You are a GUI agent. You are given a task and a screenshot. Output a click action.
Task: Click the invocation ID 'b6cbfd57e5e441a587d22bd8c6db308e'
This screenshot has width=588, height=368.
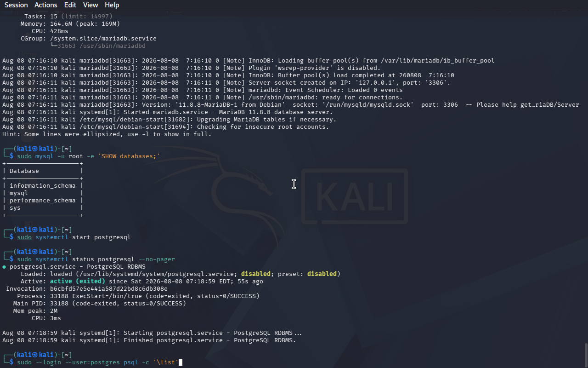109,289
